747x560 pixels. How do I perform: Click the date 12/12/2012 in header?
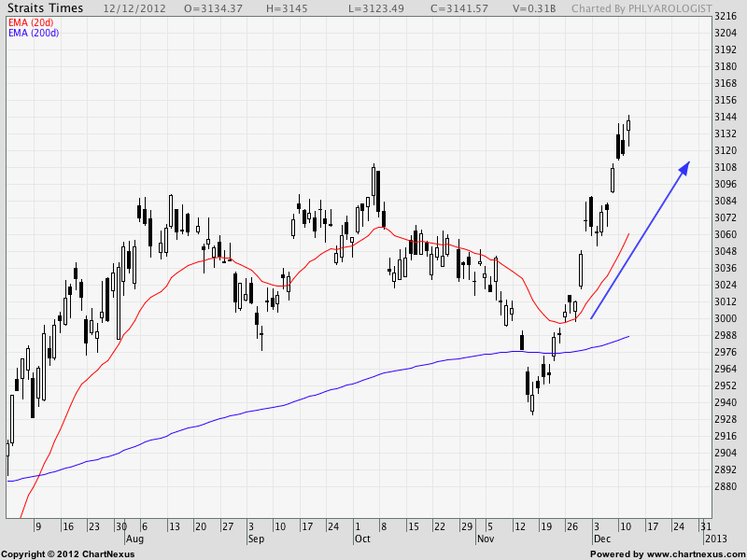[133, 8]
